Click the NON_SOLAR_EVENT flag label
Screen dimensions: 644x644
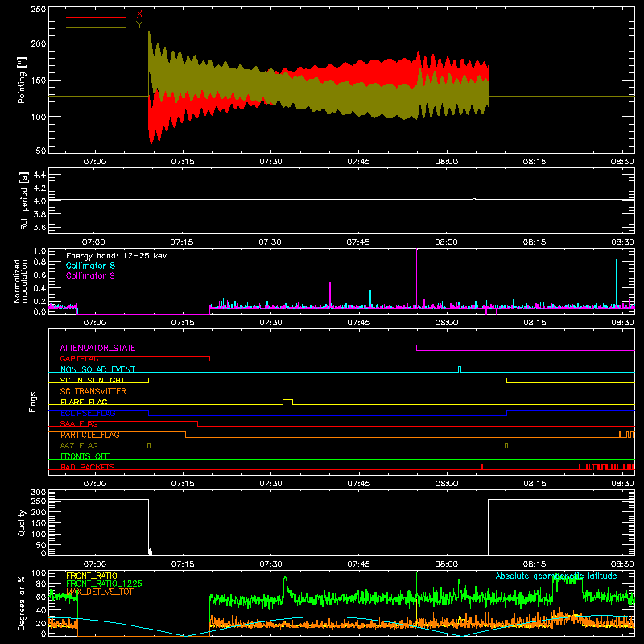97,369
